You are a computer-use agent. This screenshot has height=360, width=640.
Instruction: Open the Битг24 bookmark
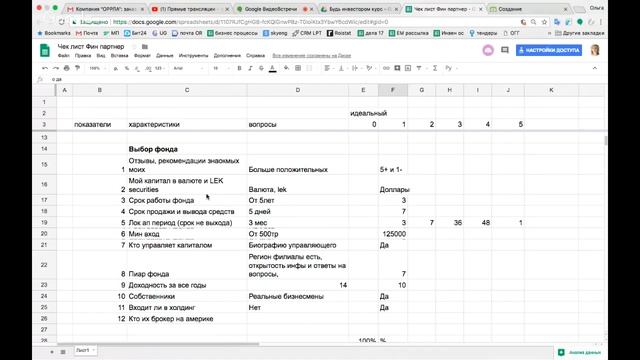[135, 33]
